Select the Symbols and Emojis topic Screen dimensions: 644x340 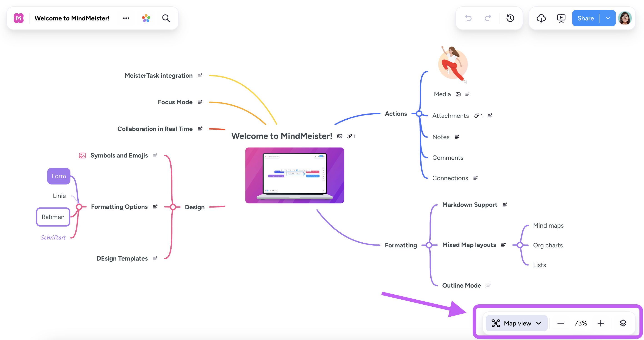tap(119, 155)
